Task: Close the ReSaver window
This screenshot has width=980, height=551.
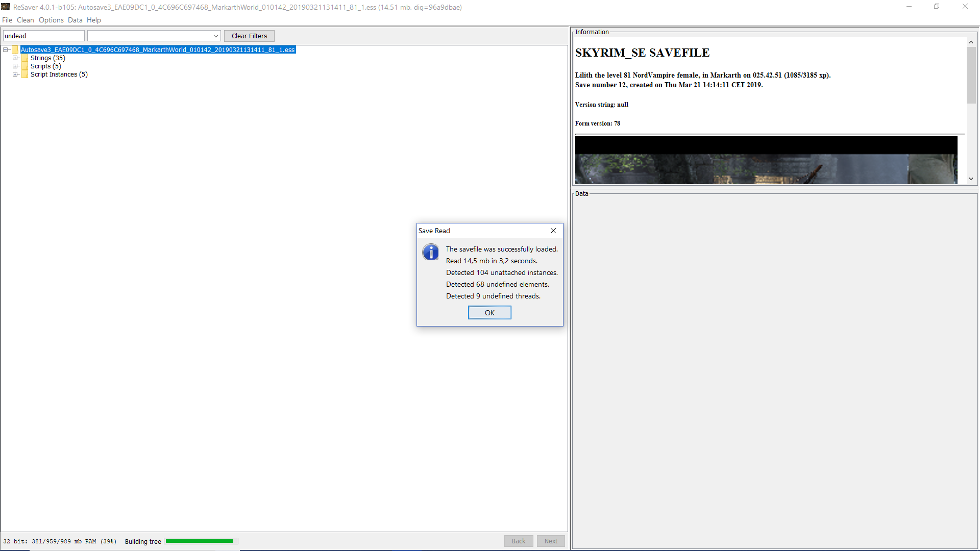Action: [965, 7]
